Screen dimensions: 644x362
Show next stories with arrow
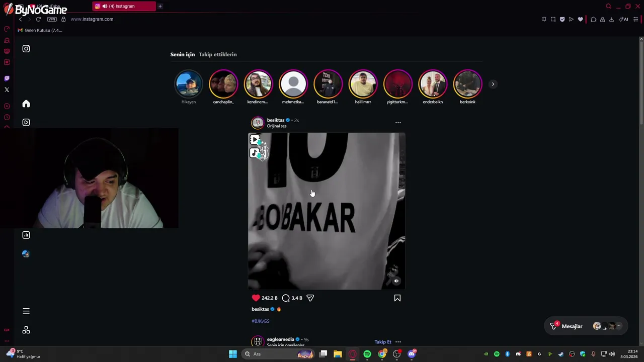pos(493,84)
